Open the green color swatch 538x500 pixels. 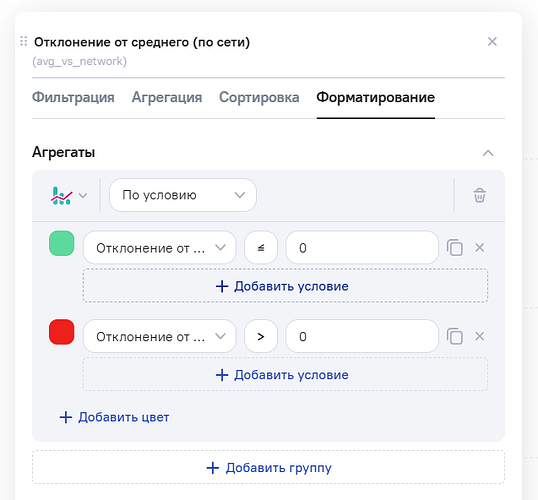[x=61, y=243]
